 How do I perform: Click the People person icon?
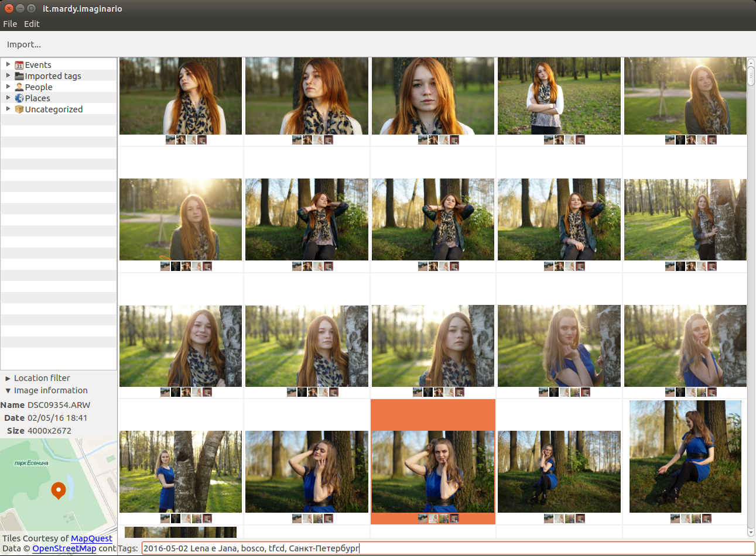[19, 87]
